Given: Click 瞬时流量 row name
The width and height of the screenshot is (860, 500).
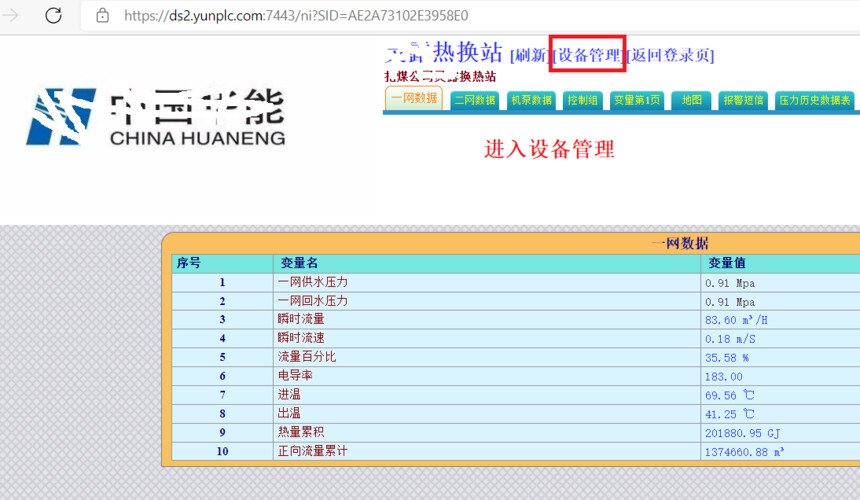Looking at the screenshot, I should 301,319.
